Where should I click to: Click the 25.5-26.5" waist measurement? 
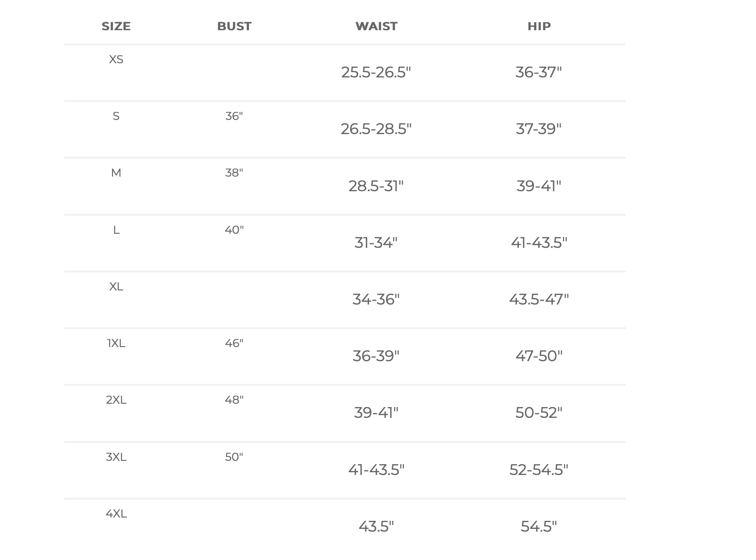click(376, 72)
